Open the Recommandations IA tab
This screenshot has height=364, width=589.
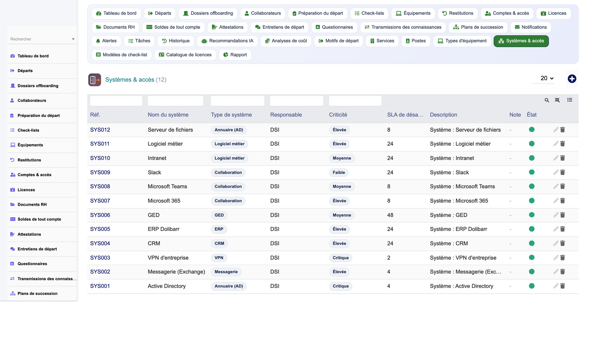point(227,41)
